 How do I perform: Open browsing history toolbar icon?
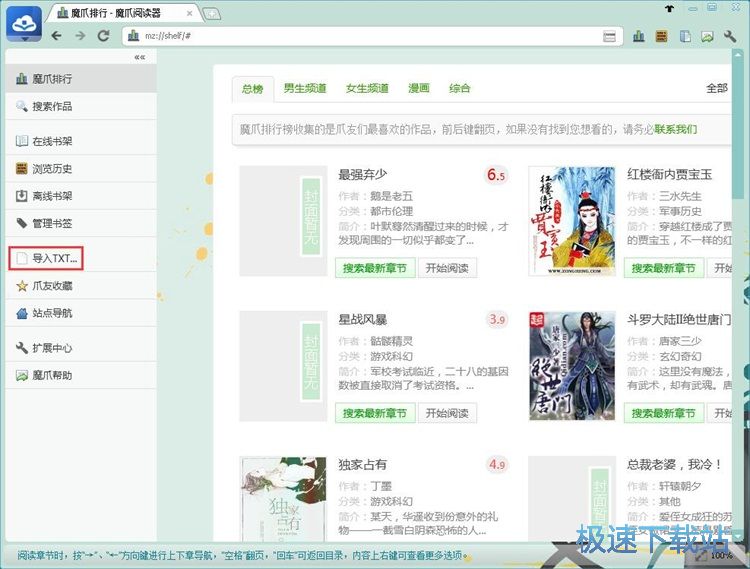662,36
